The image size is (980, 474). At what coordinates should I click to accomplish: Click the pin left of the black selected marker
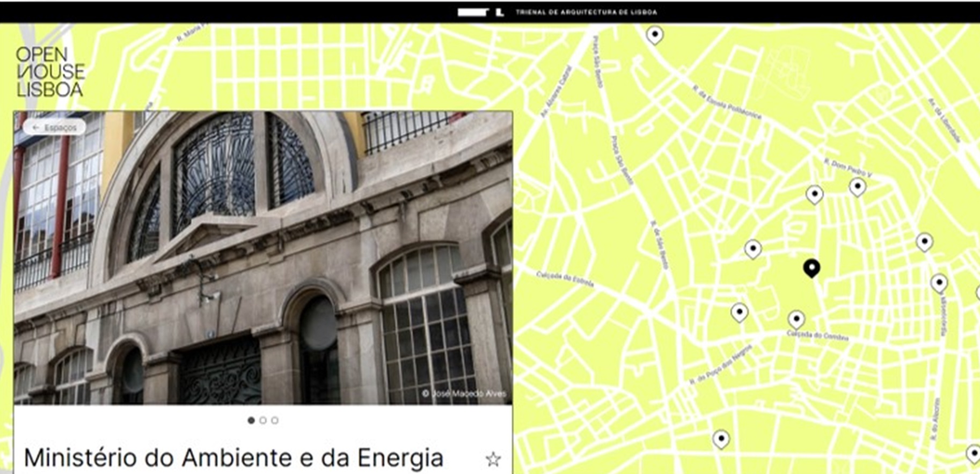[753, 248]
